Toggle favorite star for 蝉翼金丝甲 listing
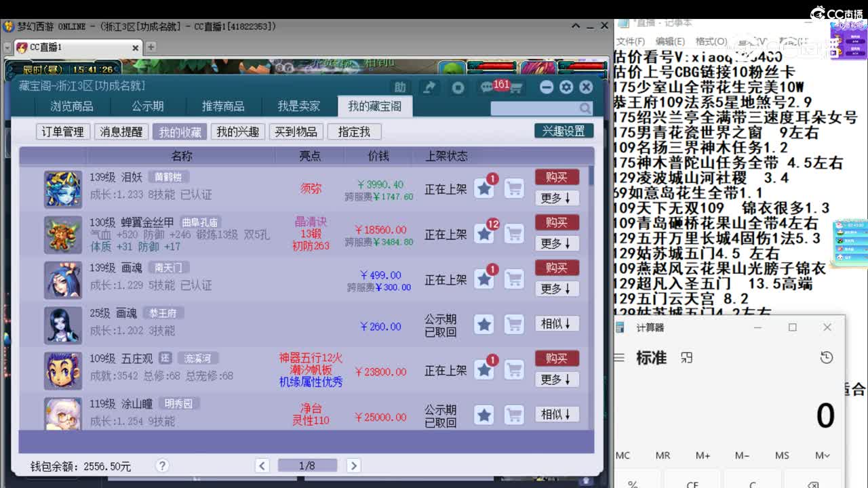The image size is (868, 488). coord(484,235)
